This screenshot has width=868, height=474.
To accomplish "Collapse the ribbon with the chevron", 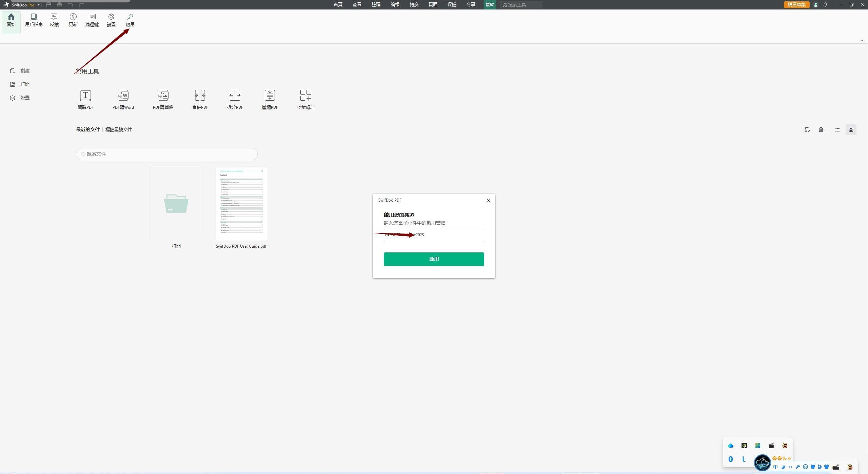I will tap(862, 41).
